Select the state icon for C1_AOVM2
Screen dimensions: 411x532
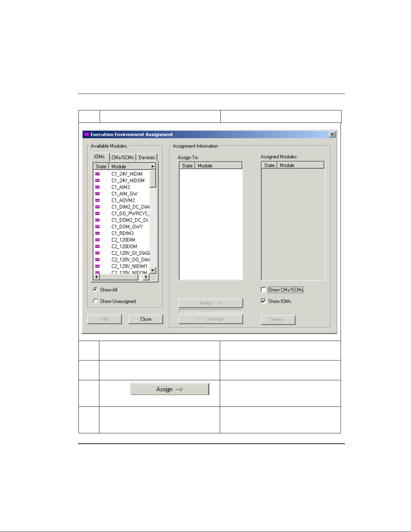(x=97, y=200)
